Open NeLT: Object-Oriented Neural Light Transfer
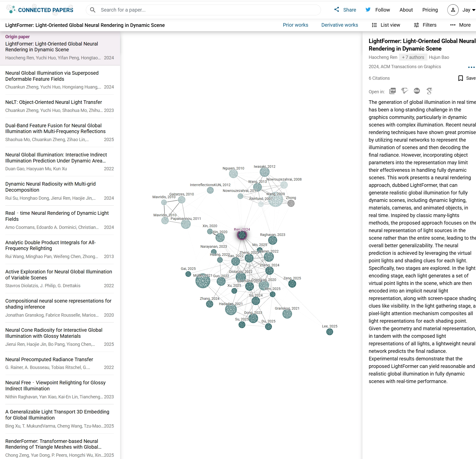Viewport: 476px width, 459px height. tap(59, 106)
